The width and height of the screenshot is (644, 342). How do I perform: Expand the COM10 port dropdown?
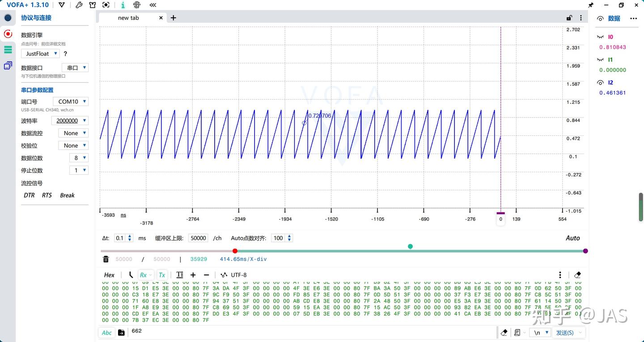pos(71,101)
